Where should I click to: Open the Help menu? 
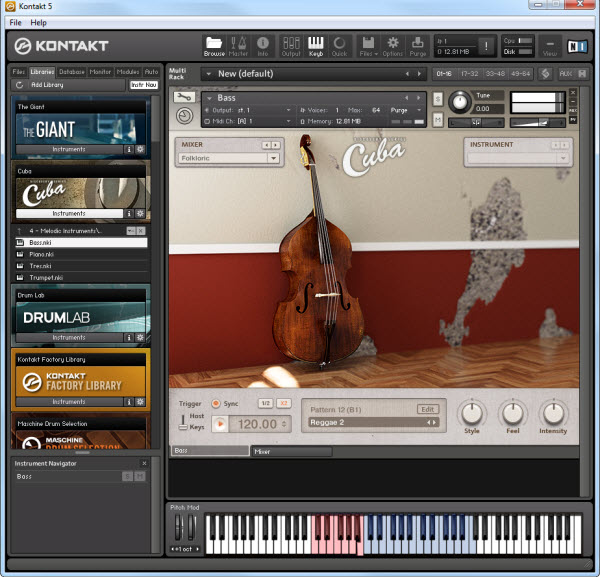click(x=39, y=23)
